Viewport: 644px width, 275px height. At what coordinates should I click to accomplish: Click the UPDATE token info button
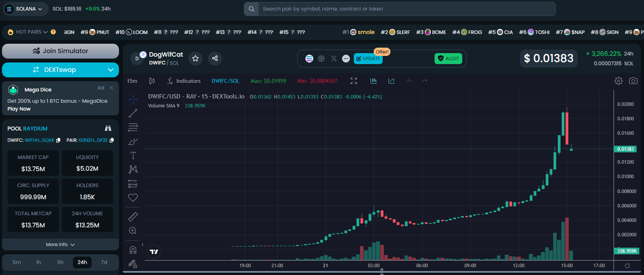tap(368, 59)
